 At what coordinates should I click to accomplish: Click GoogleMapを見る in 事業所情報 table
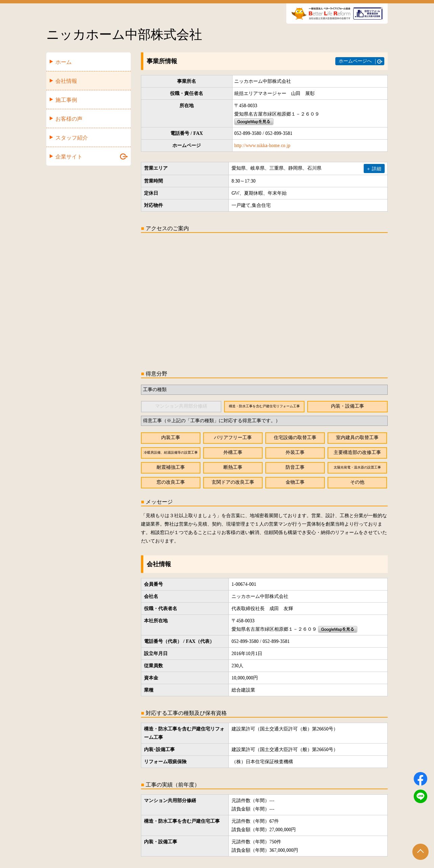coord(254,122)
